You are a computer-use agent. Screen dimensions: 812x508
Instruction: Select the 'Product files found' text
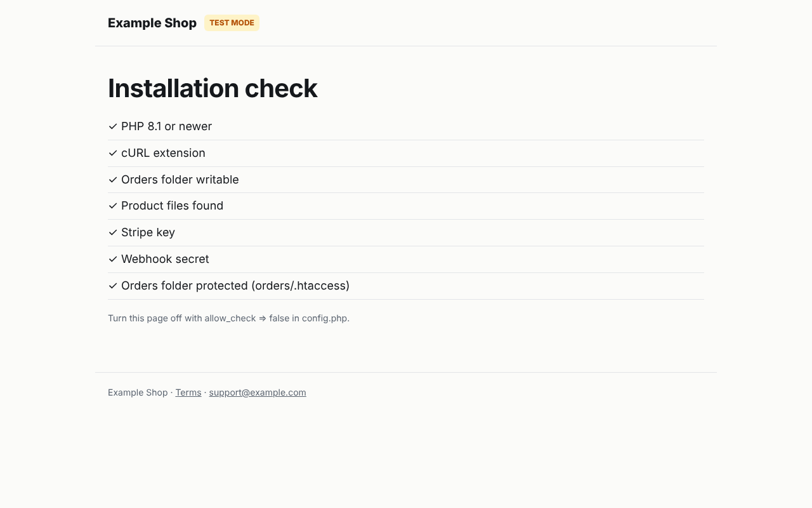(x=172, y=206)
